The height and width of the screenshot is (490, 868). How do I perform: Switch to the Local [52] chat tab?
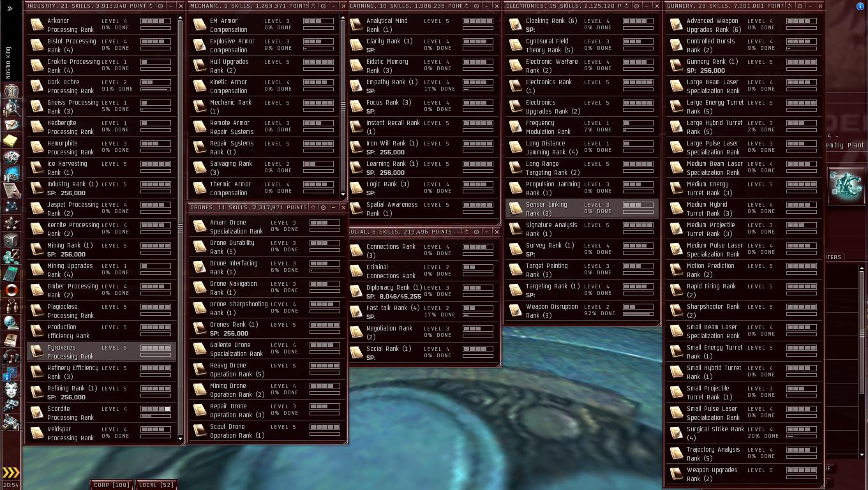coord(156,485)
